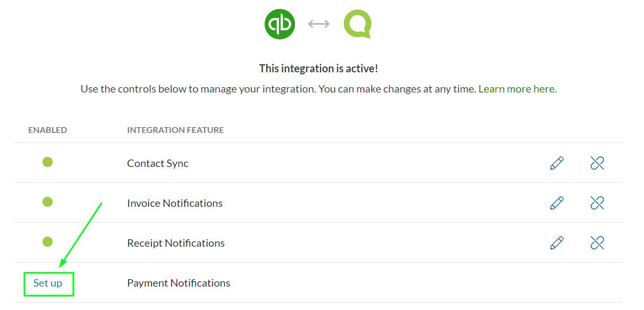644x310 pixels.
Task: Click the green QuickBooks logo
Action: tap(279, 24)
